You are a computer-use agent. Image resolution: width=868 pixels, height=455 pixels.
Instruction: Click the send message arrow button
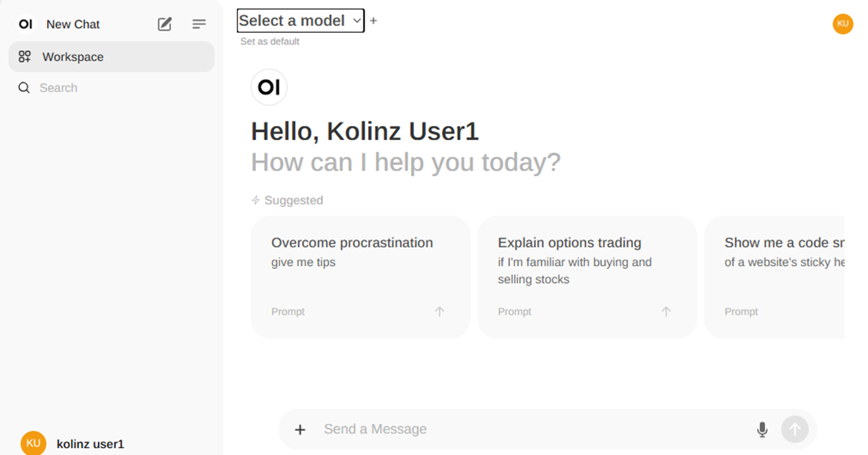[x=794, y=429]
